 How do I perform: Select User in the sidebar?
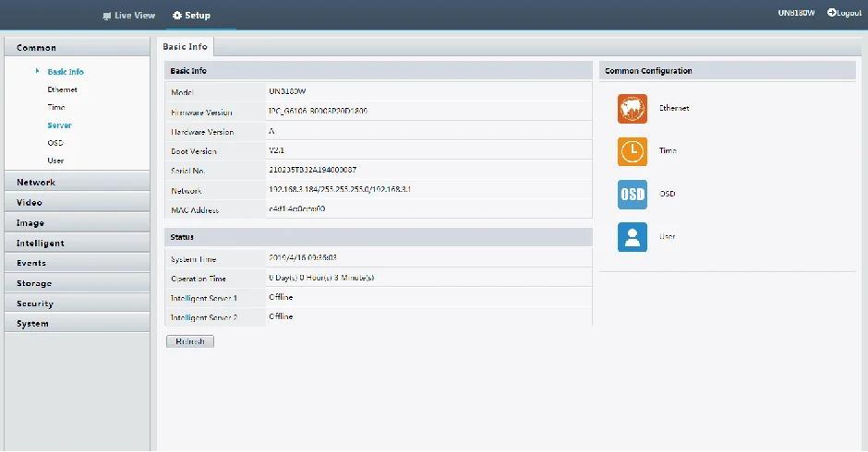click(x=55, y=161)
